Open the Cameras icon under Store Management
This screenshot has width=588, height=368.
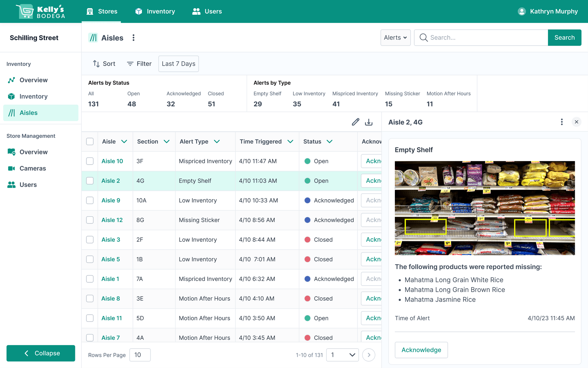pos(11,168)
